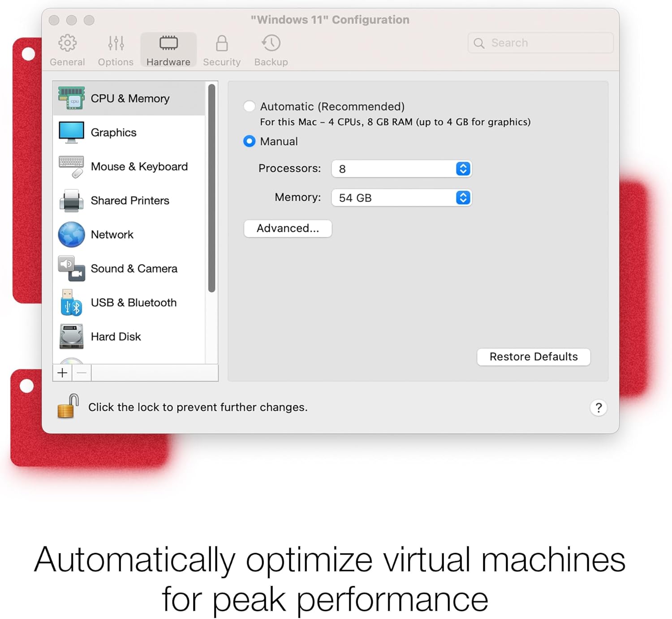Select Sound & Camera in the list
This screenshot has height=619, width=672.
pyautogui.click(x=129, y=268)
